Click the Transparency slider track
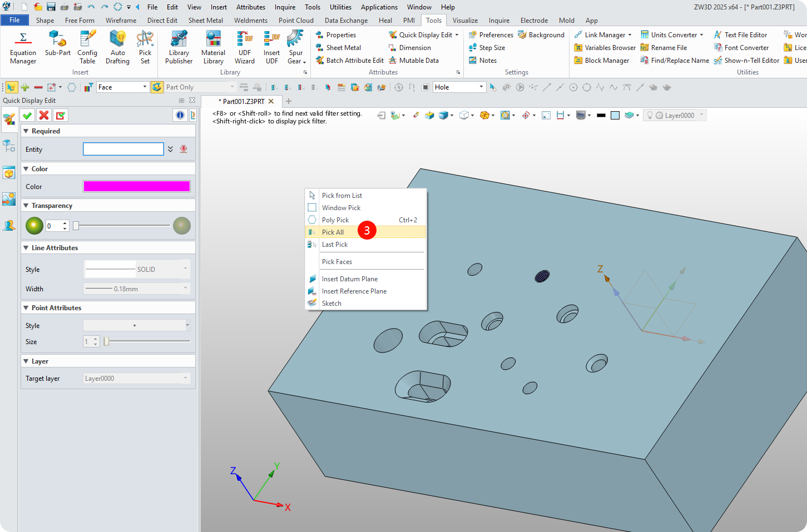807x532 pixels. (122, 225)
